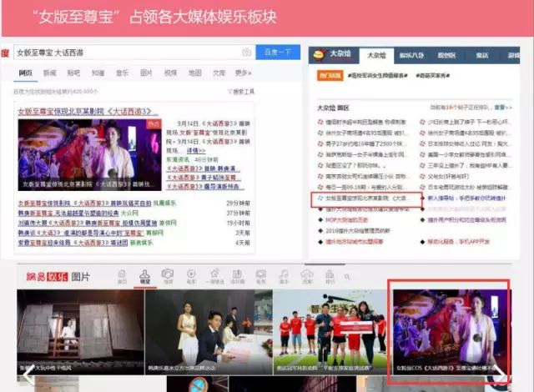534x392 pixels.
Task: Open the 娱乐八卦 forum tab
Action: 411,56
